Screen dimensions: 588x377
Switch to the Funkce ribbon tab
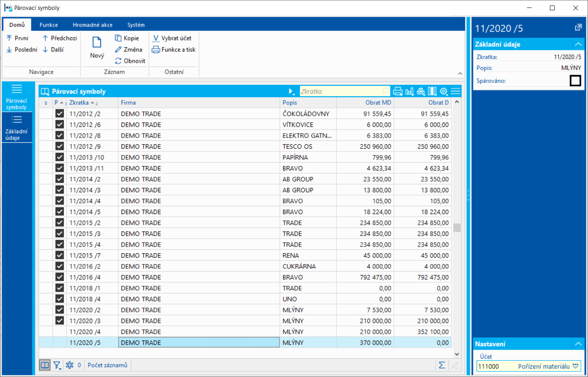(49, 25)
